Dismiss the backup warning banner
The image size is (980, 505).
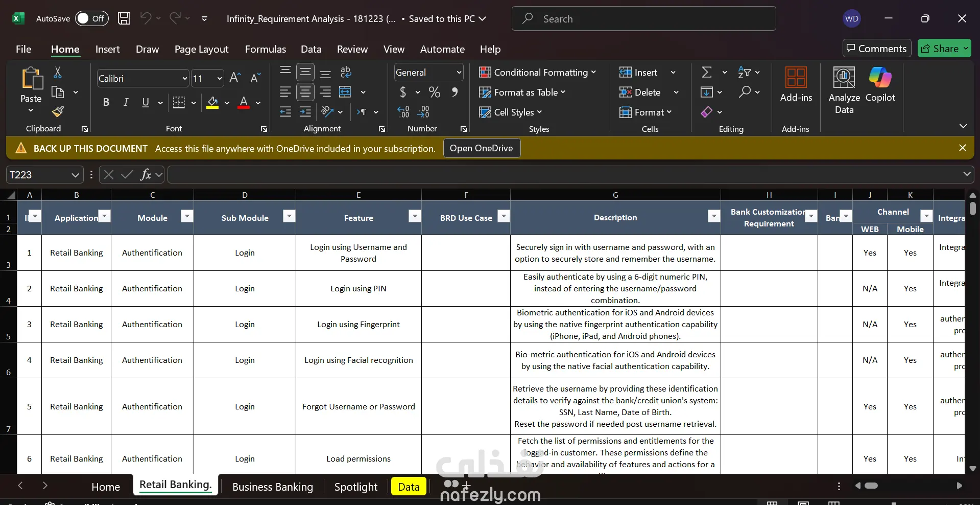coord(963,148)
